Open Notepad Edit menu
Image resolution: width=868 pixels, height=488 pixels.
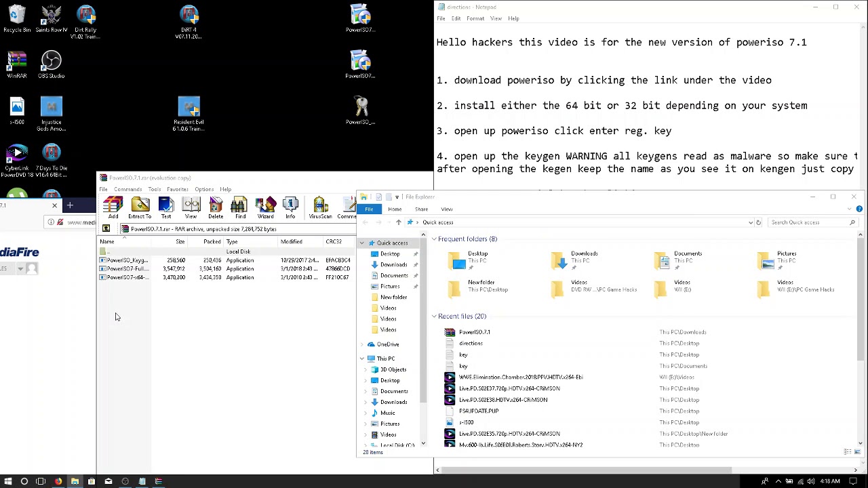point(456,18)
